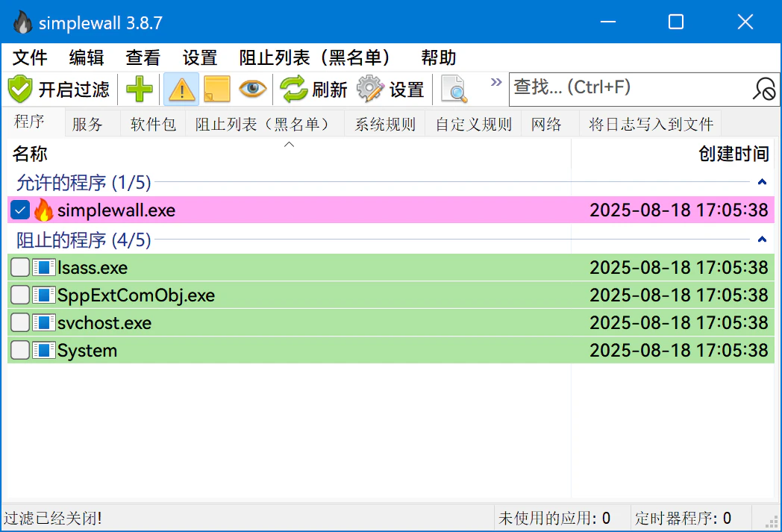The height and width of the screenshot is (532, 782).
Task: Click the flame icon beside simplewall.exe
Action: click(43, 210)
